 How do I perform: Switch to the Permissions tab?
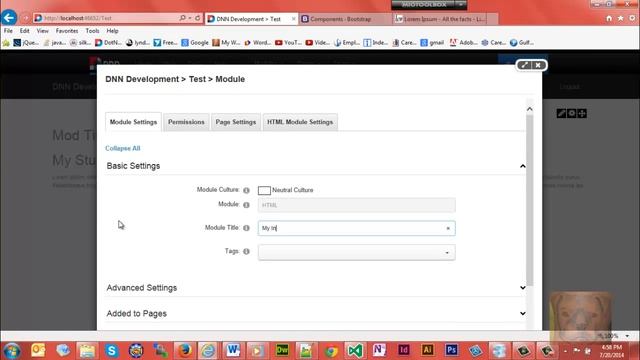[186, 122]
